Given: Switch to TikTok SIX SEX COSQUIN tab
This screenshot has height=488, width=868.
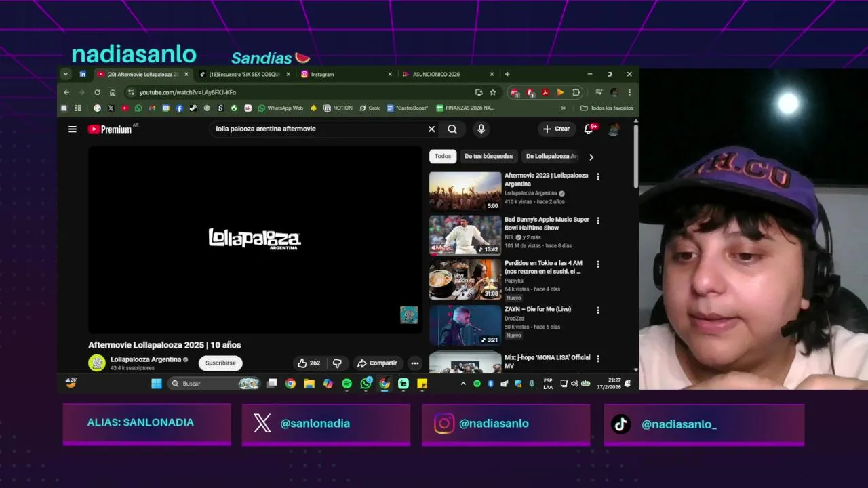Looking at the screenshot, I should point(245,74).
